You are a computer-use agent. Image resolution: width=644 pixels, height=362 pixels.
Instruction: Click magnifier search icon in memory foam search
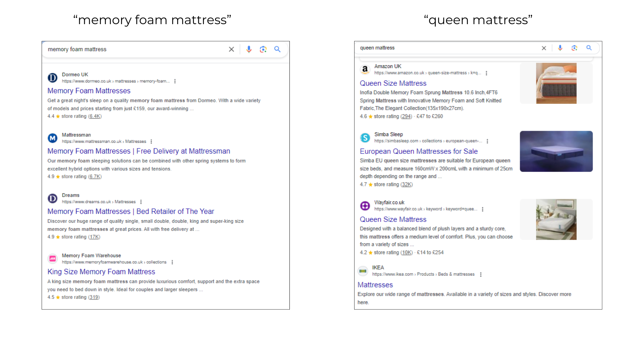click(277, 49)
